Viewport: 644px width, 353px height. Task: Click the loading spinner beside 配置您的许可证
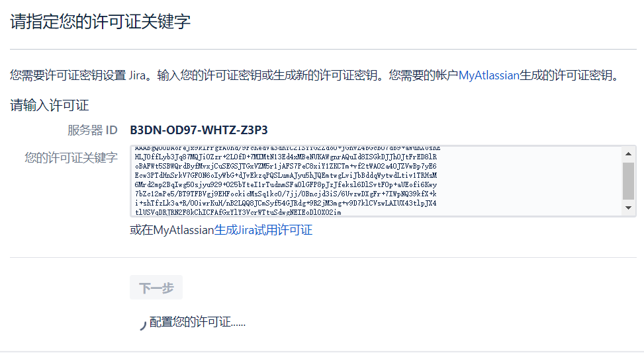142,325
